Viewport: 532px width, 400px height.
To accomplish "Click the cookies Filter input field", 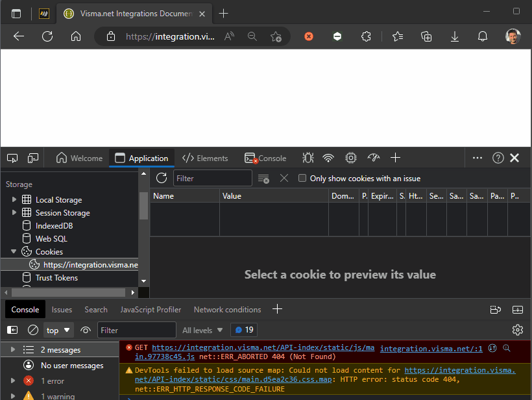I will (213, 179).
